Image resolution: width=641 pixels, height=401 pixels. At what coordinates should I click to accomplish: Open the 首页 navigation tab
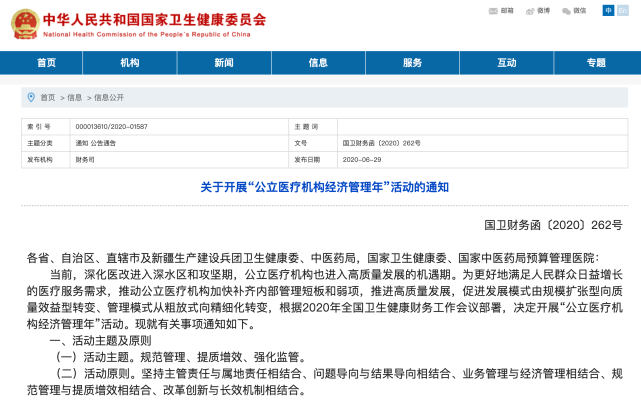(x=46, y=63)
